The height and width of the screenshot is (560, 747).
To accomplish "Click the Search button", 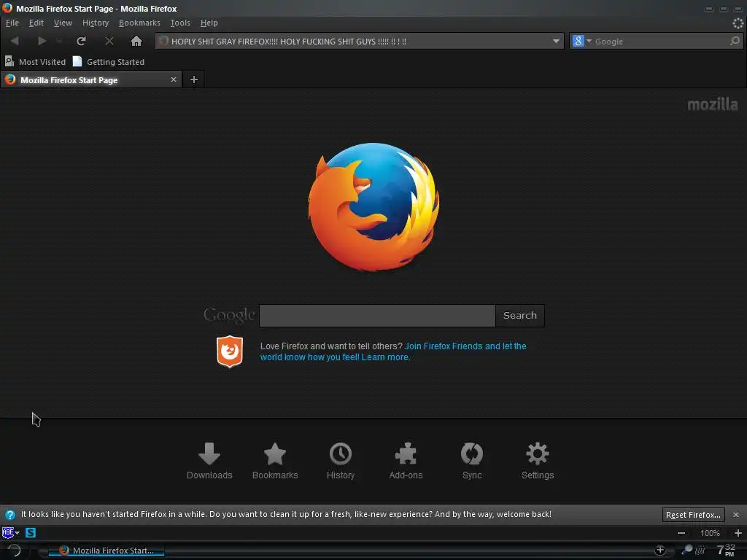I will 519,315.
